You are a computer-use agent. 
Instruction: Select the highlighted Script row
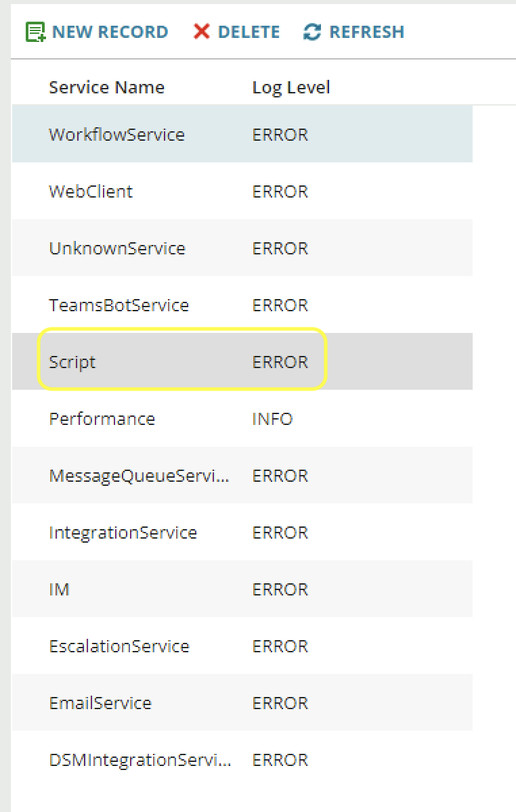click(242, 361)
